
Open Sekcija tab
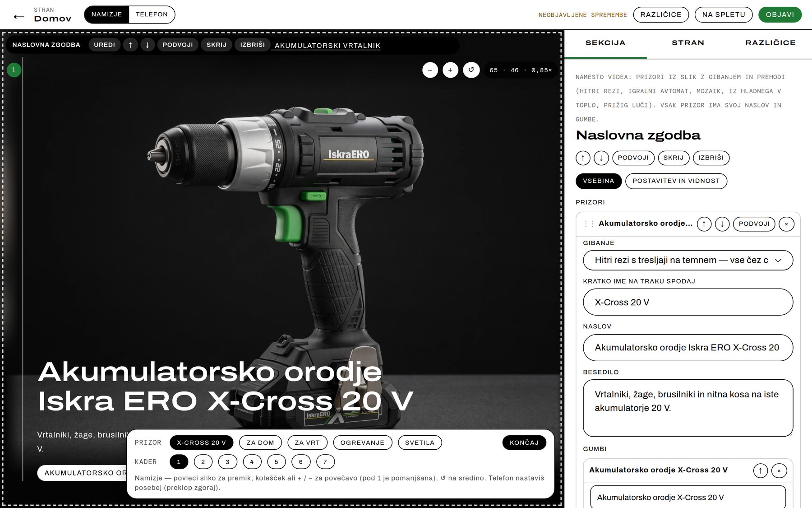click(605, 43)
